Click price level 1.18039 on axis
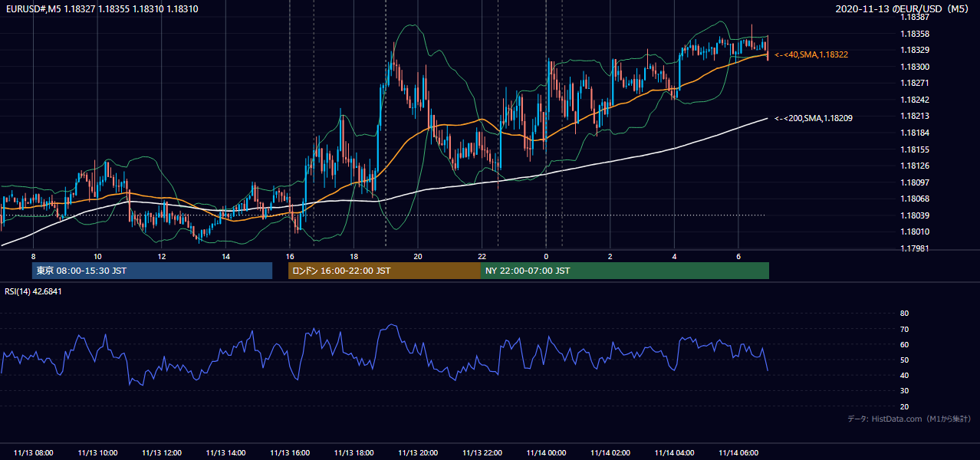 pyautogui.click(x=915, y=215)
